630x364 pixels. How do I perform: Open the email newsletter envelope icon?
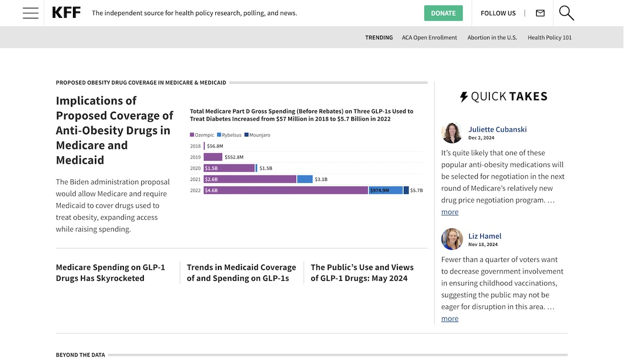[x=540, y=13]
